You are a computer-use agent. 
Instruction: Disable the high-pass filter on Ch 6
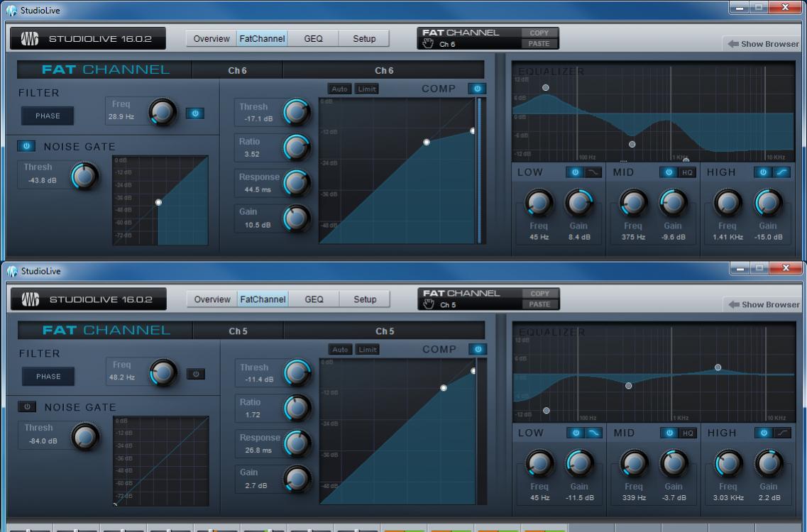(194, 113)
